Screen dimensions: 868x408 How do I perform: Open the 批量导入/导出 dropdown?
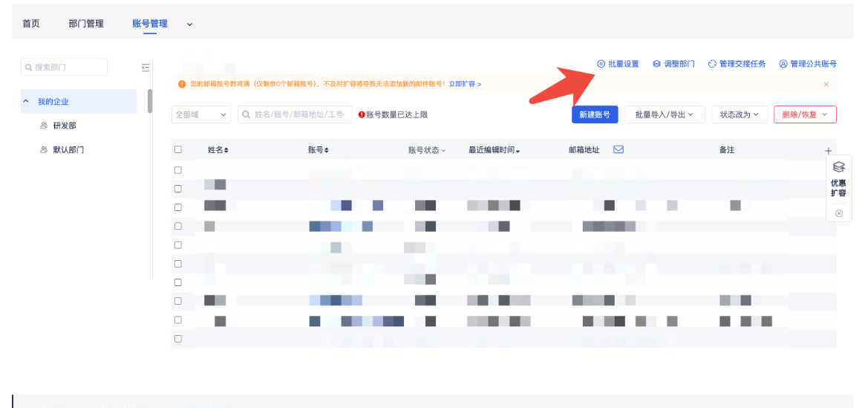pos(665,114)
